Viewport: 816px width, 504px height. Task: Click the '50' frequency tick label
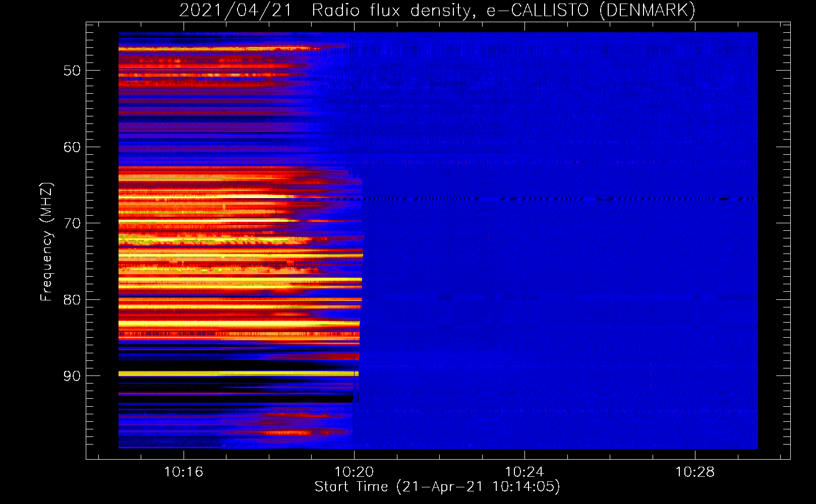pyautogui.click(x=72, y=71)
